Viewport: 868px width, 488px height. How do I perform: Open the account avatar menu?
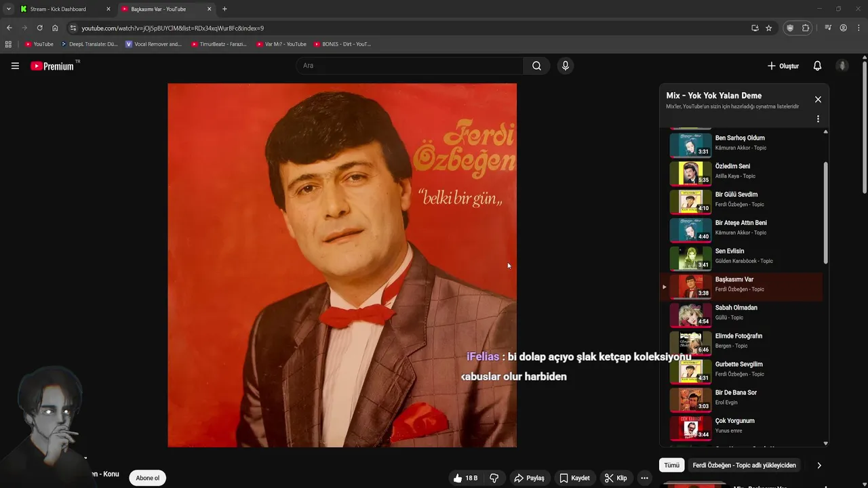coord(842,66)
